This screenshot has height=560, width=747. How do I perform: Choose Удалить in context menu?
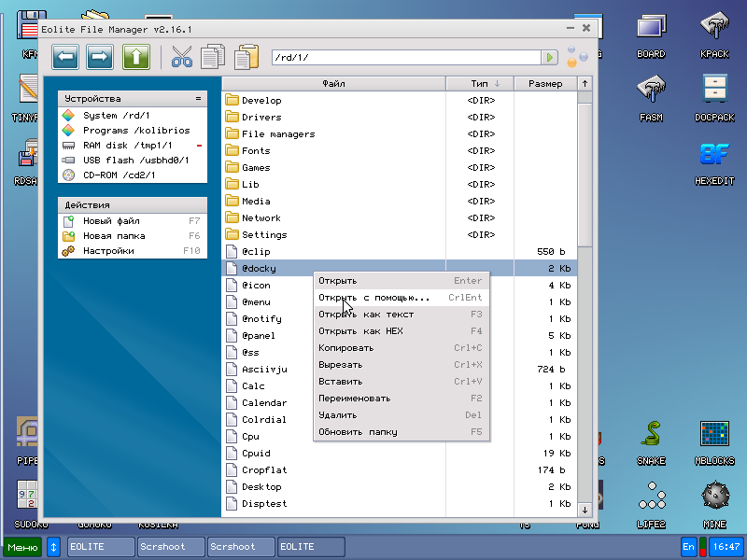[x=402, y=415]
